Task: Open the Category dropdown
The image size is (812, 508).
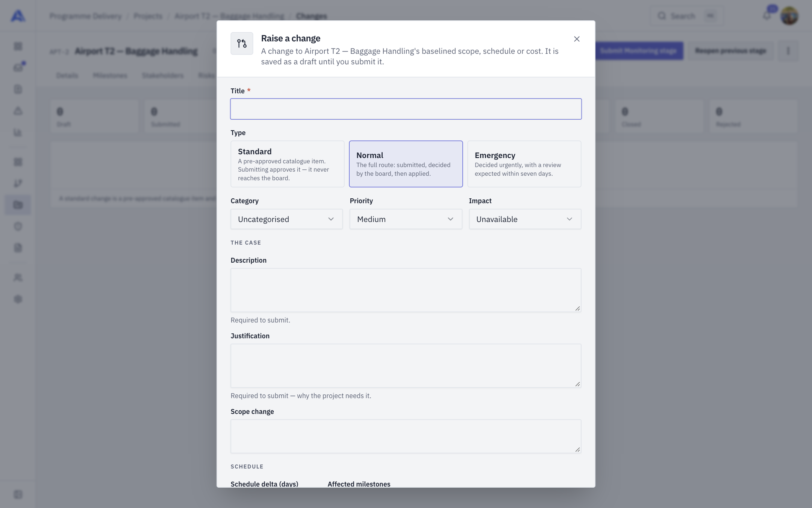Action: (x=286, y=219)
